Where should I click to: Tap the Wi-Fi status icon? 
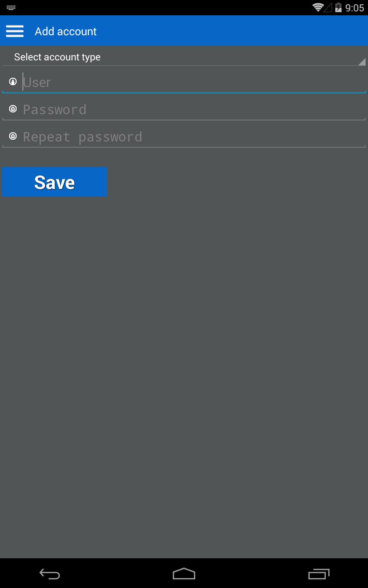coord(318,7)
